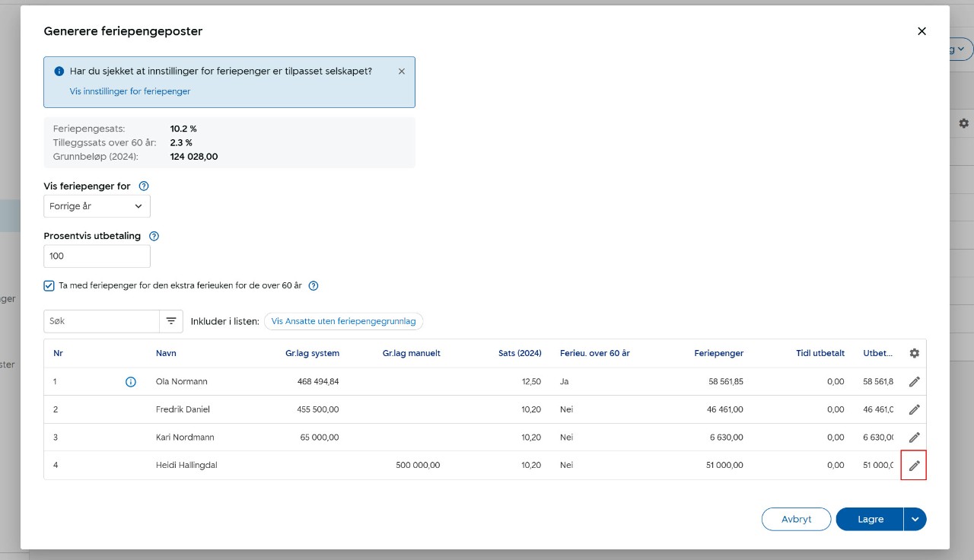Focus the Søk search field

click(x=101, y=321)
